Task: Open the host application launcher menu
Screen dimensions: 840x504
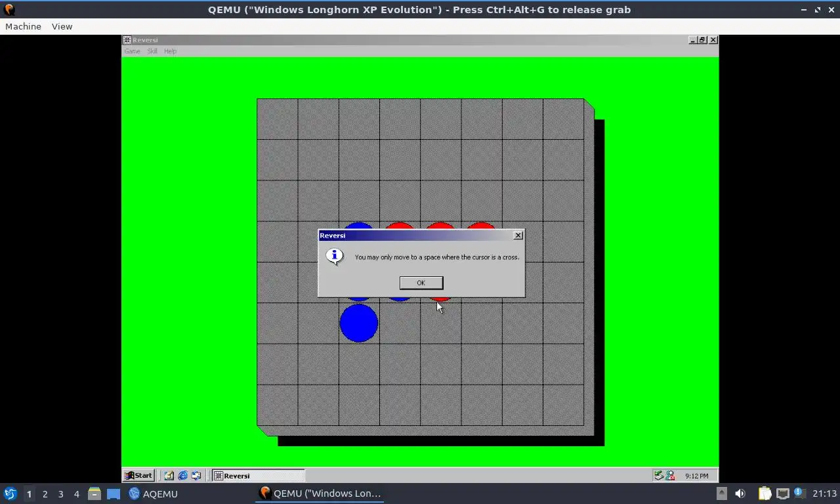Action: pyautogui.click(x=10, y=493)
